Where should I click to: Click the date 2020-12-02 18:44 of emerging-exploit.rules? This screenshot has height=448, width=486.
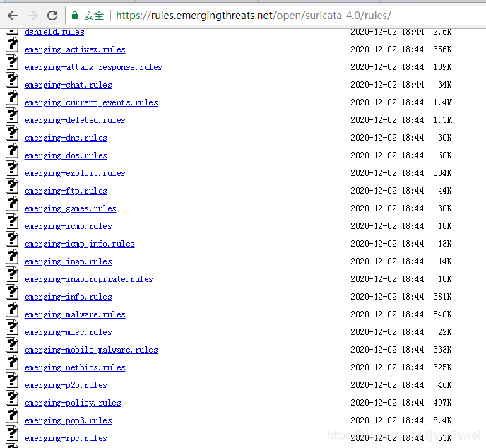[x=387, y=173]
